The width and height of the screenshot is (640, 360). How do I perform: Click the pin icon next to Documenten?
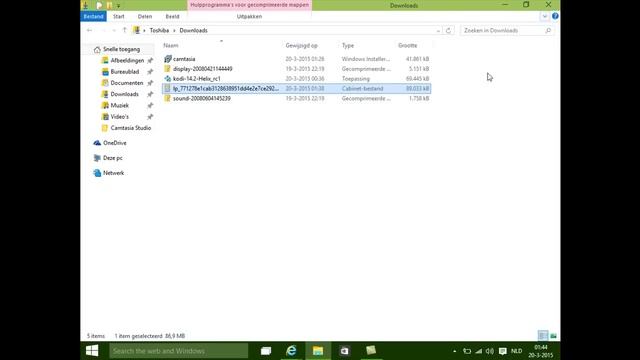point(150,83)
